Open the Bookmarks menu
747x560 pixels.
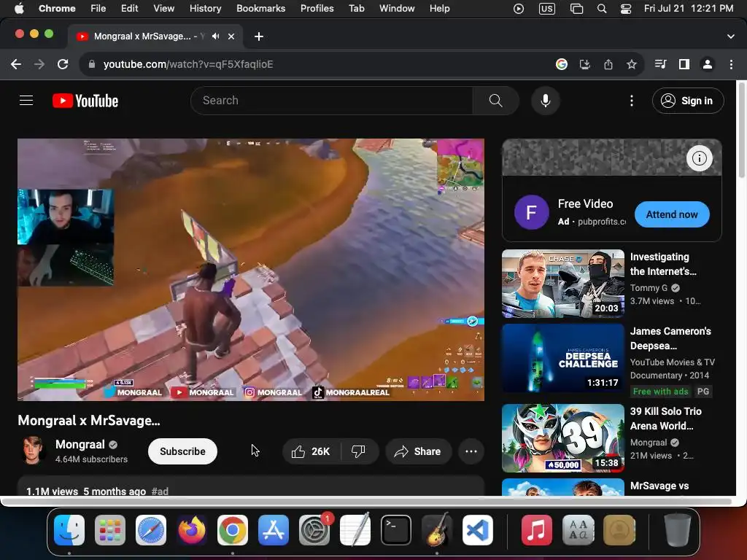260,8
